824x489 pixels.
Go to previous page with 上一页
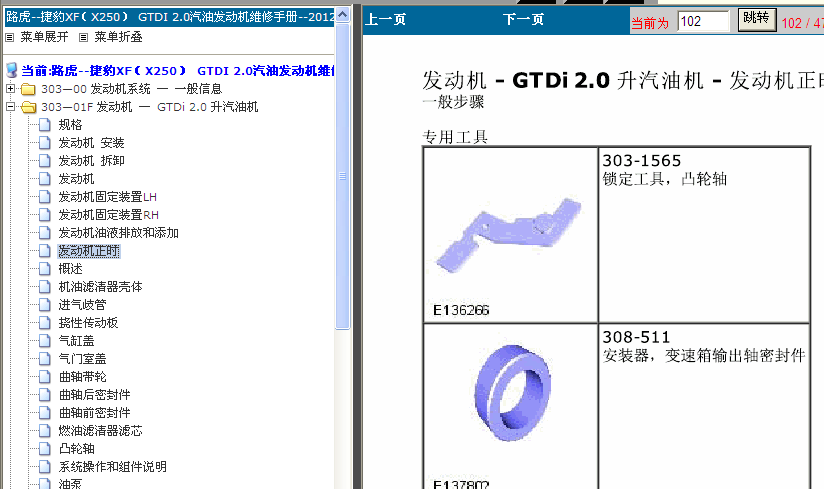tap(386, 19)
